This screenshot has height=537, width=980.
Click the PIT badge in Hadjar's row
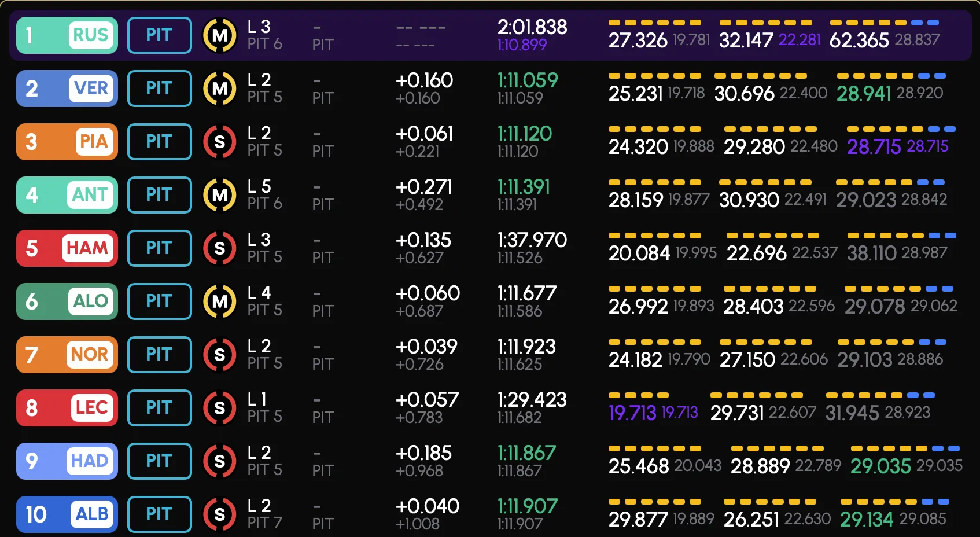[160, 461]
